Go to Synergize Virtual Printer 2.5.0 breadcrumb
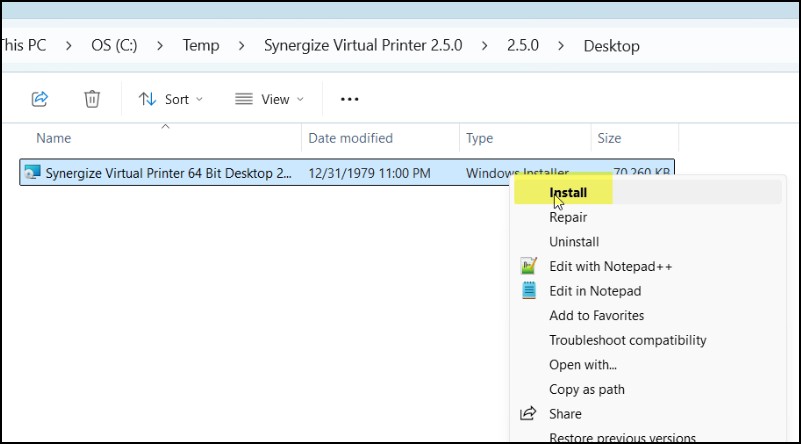 tap(363, 46)
